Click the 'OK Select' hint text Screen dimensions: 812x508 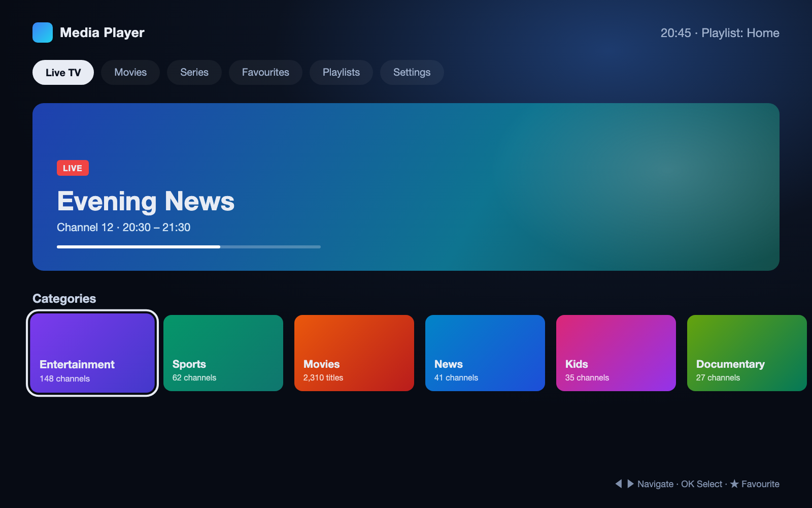[701, 484]
